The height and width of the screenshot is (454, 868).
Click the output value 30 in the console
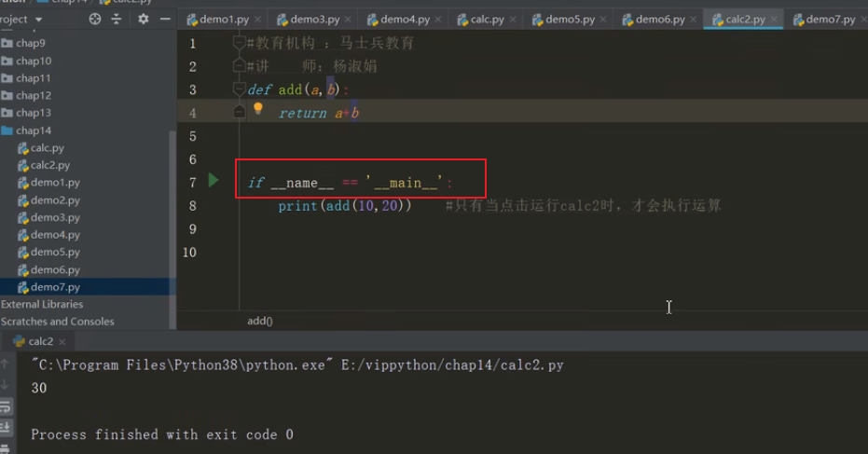(39, 388)
